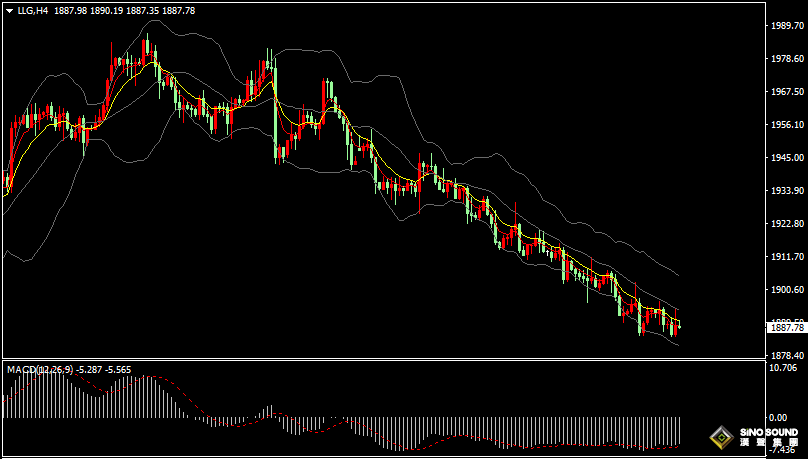
Task: Click the 0.00 MACD scale label
Action: (x=778, y=418)
